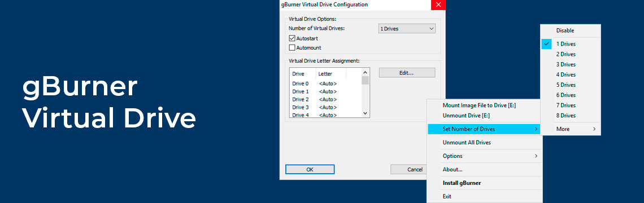
Task: Click the drive list scrollbar thumb
Action: click(x=365, y=80)
